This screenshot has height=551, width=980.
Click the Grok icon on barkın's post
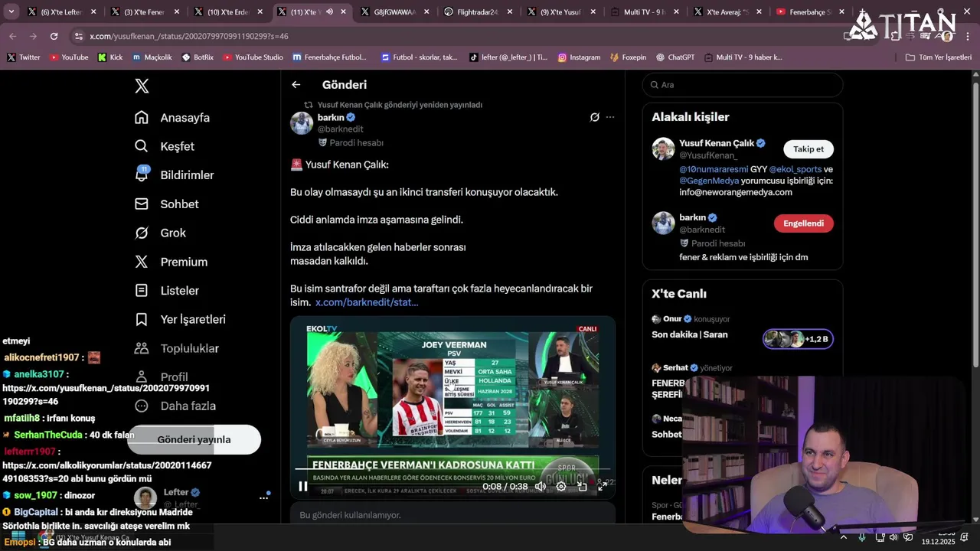[594, 117]
